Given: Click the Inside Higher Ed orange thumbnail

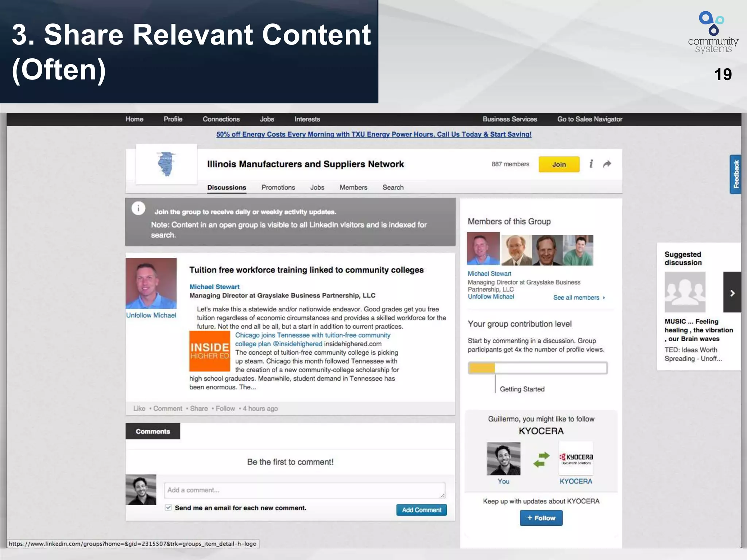Looking at the screenshot, I should click(209, 351).
